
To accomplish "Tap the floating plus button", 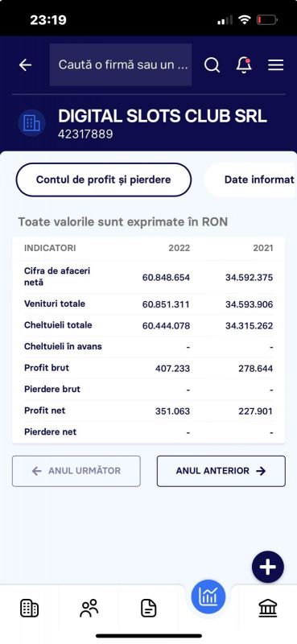I will [268, 568].
